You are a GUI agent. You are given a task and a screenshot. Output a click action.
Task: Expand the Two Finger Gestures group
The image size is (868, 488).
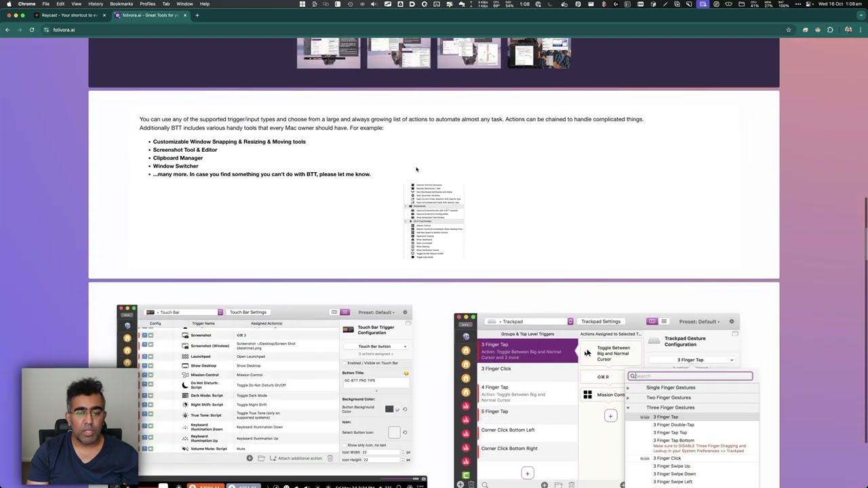pyautogui.click(x=628, y=398)
